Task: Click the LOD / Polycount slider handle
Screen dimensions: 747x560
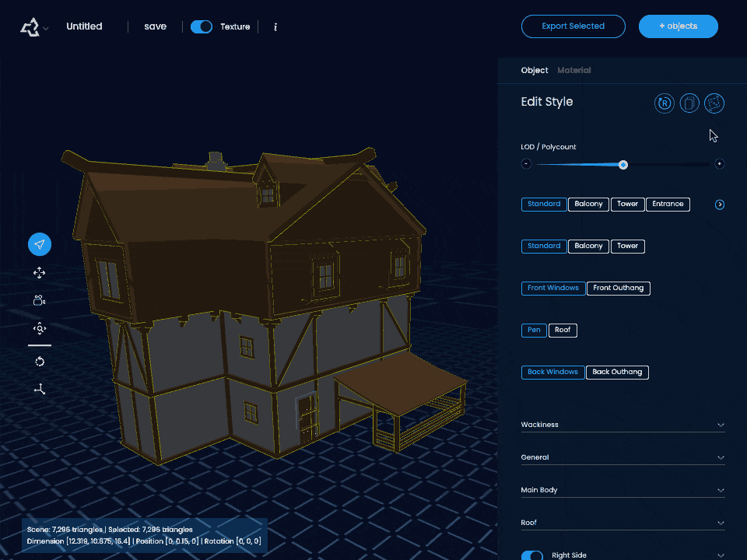Action: [623, 165]
